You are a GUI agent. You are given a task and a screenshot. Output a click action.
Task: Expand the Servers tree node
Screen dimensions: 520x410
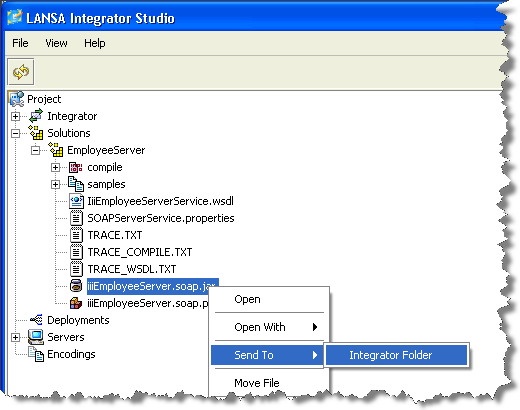pos(15,337)
